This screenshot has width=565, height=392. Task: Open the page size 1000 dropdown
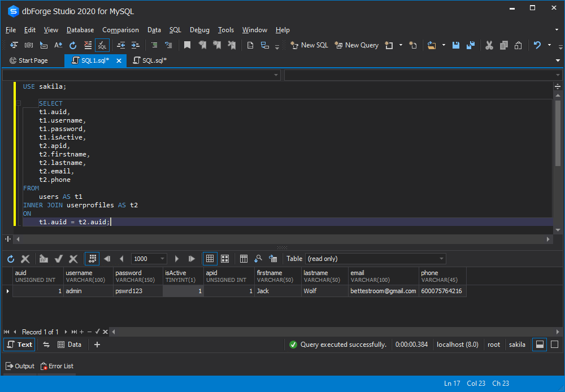click(x=162, y=259)
